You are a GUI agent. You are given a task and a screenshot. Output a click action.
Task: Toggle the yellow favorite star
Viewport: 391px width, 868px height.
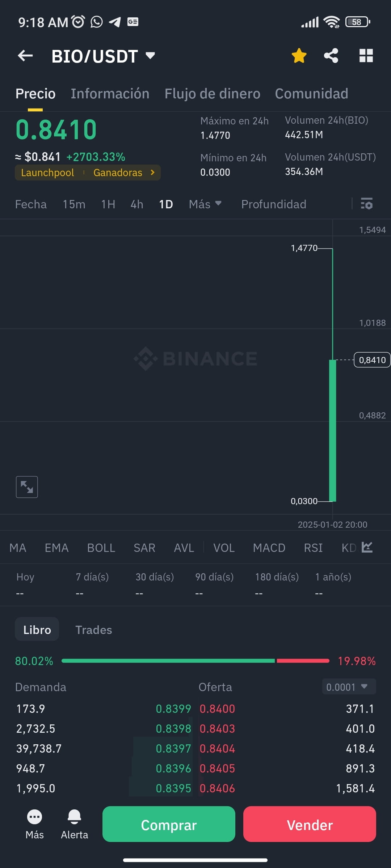pos(299,56)
